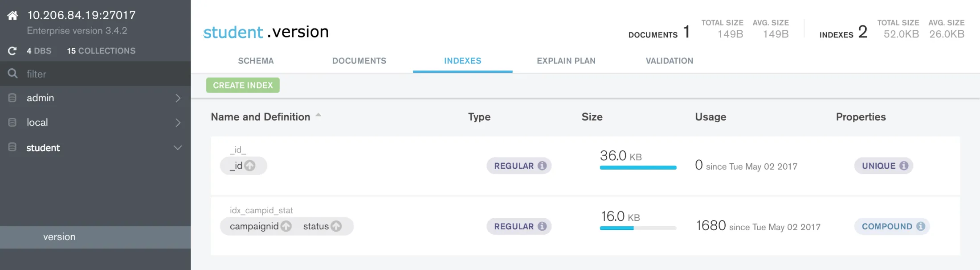Click the ascending arrow icon on the _id field
The image size is (980, 270).
click(250, 166)
